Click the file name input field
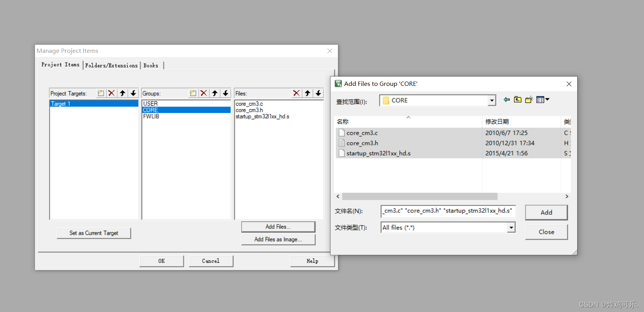 click(448, 211)
